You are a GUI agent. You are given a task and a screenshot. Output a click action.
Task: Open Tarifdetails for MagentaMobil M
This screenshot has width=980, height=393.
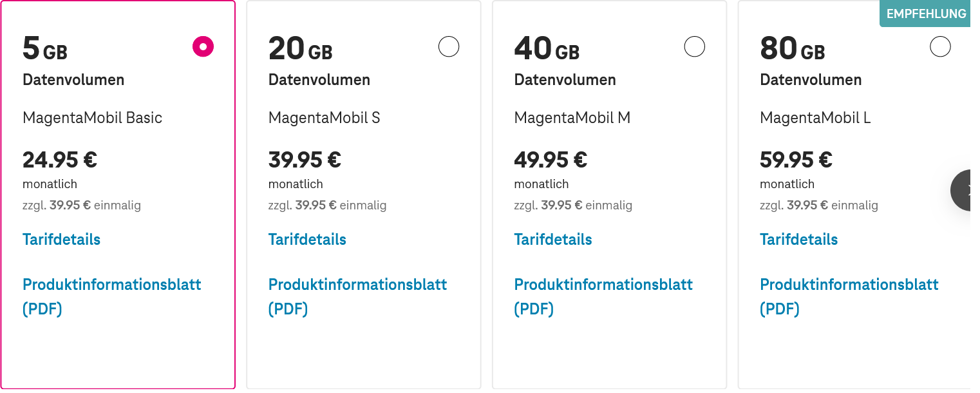(553, 240)
